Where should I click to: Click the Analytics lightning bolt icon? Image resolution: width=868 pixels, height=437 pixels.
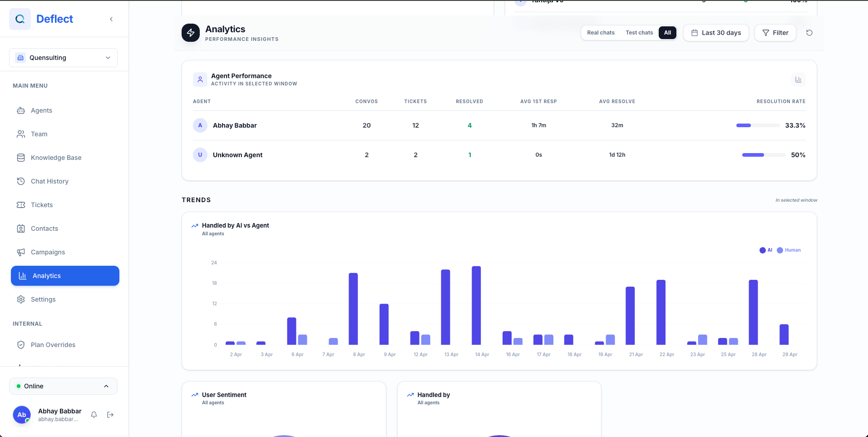coord(191,33)
